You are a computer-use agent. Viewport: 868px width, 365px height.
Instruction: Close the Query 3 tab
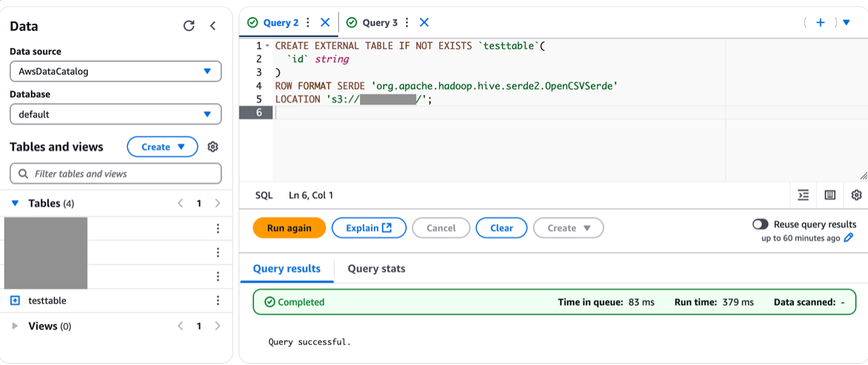tap(424, 22)
